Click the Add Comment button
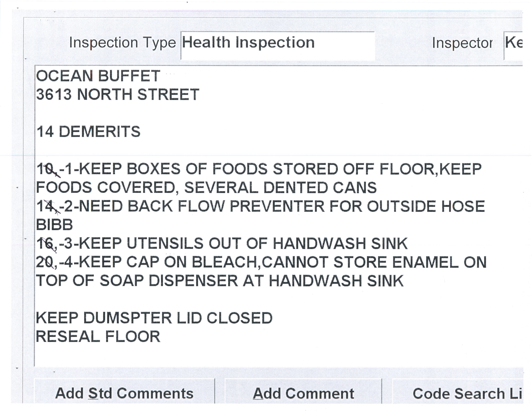The height and width of the screenshot is (411, 532). pyautogui.click(x=303, y=393)
